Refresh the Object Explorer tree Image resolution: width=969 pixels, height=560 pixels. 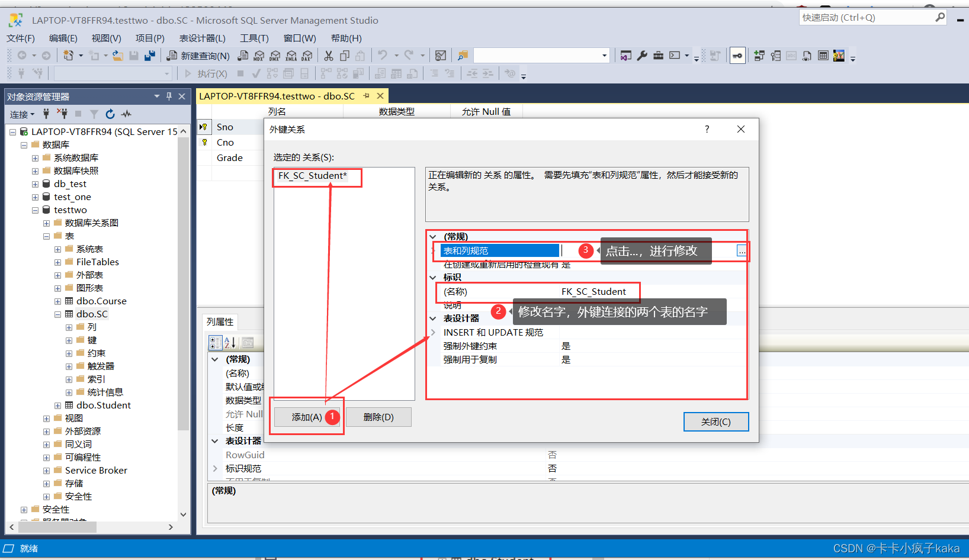coord(110,114)
